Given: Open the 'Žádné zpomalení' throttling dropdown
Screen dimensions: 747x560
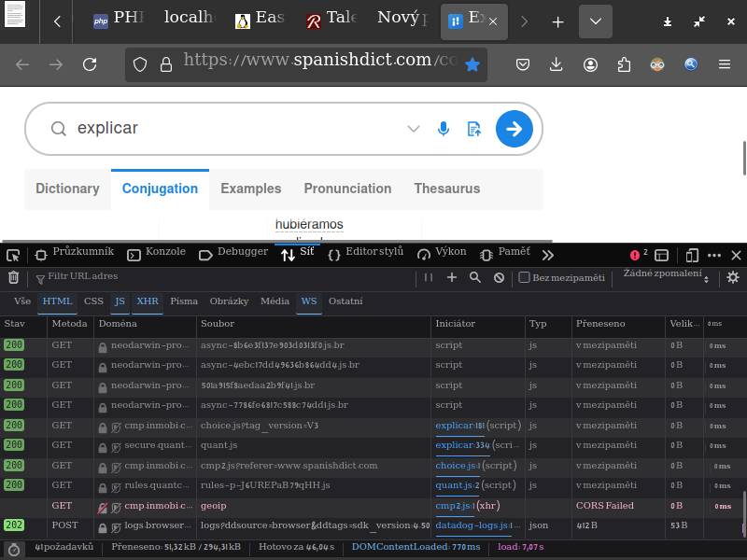Looking at the screenshot, I should pyautogui.click(x=666, y=275).
